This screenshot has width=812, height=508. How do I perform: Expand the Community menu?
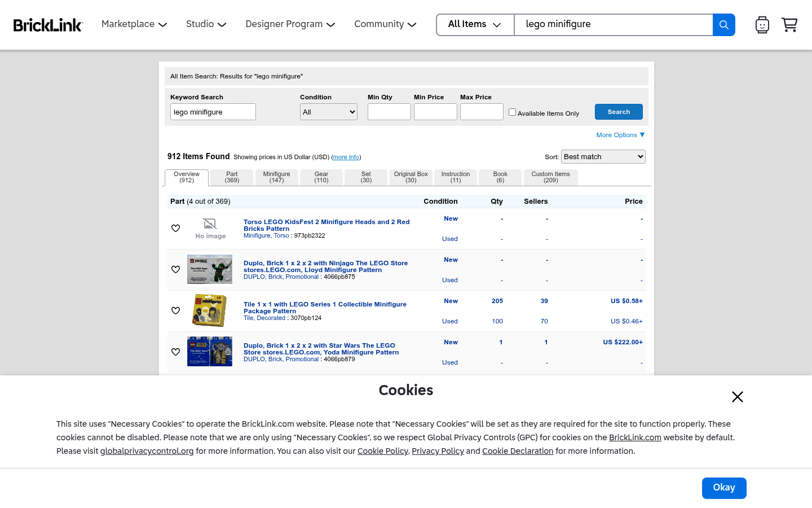[x=385, y=24]
